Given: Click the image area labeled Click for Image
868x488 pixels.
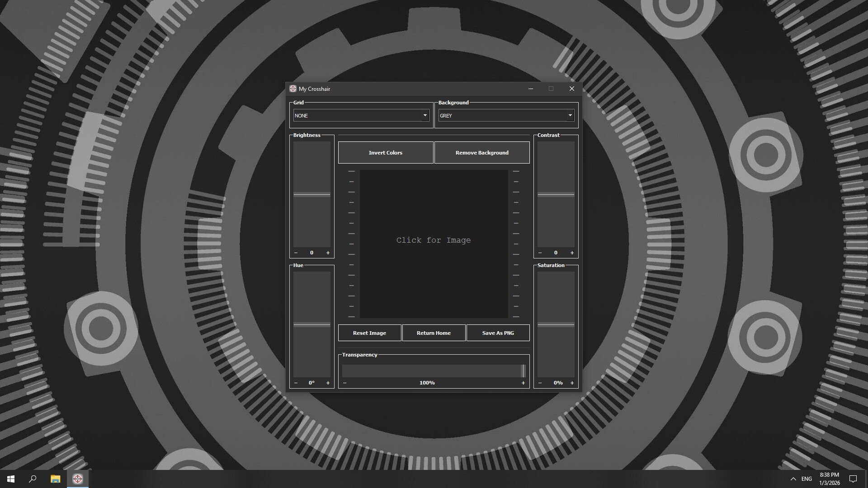Looking at the screenshot, I should 433,240.
